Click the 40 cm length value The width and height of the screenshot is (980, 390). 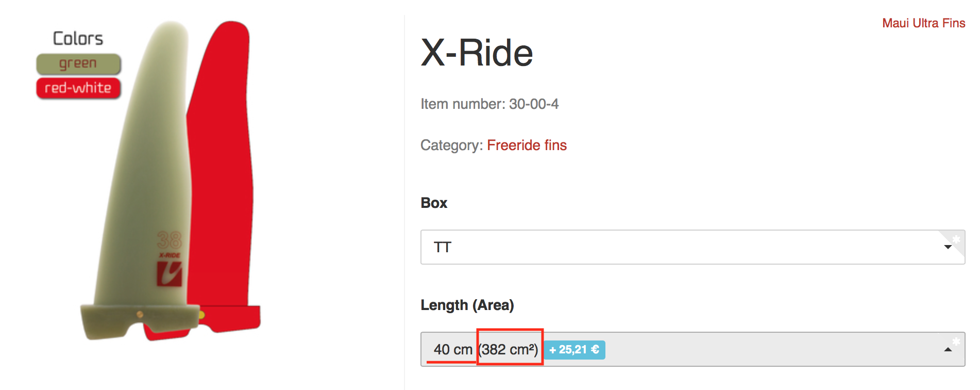click(452, 350)
